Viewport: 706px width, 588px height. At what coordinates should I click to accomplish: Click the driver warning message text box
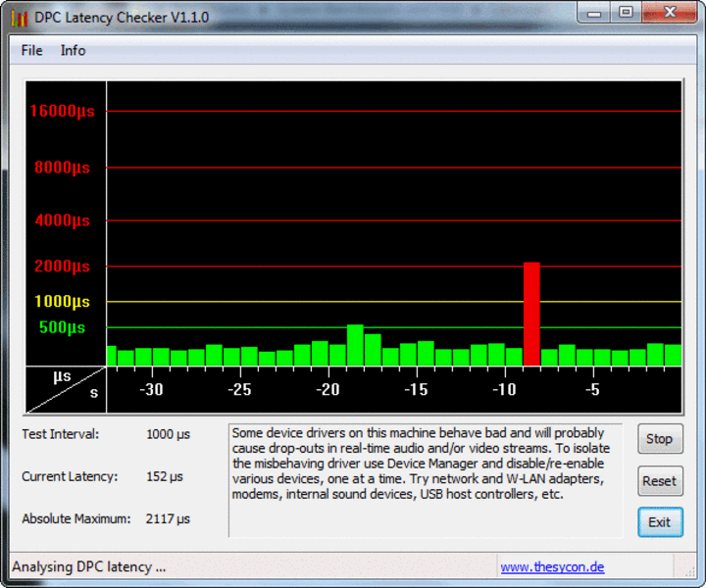425,479
